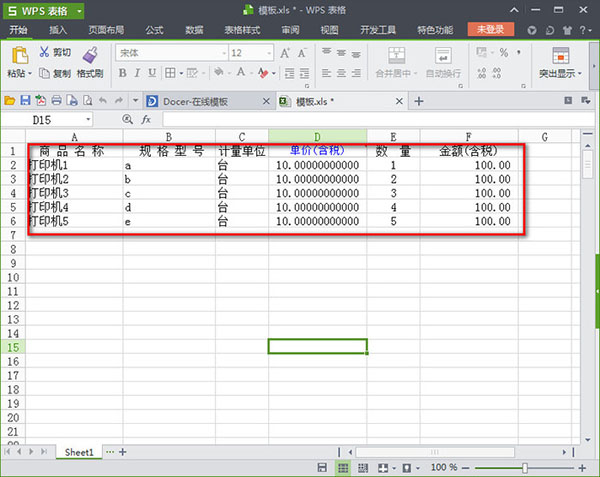600x477 pixels.
Task: Click the Merge and Center (合并居中) button
Action: [x=398, y=60]
